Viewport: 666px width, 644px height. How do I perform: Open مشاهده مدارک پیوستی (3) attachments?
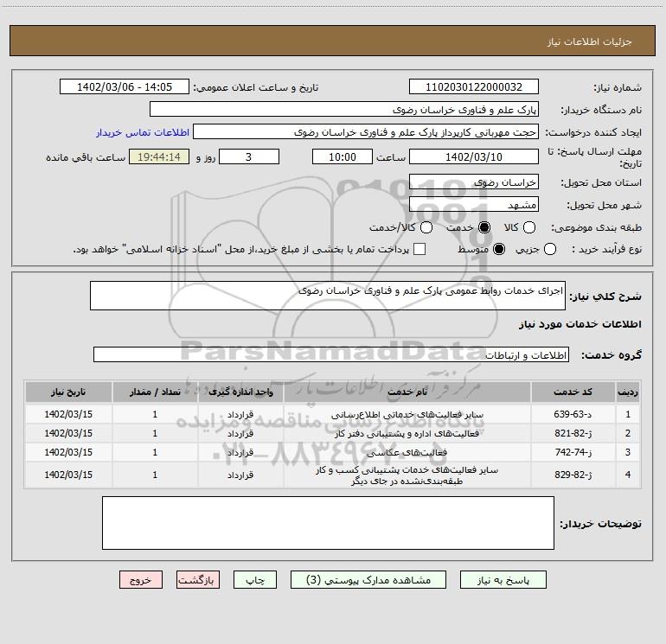[x=368, y=580]
